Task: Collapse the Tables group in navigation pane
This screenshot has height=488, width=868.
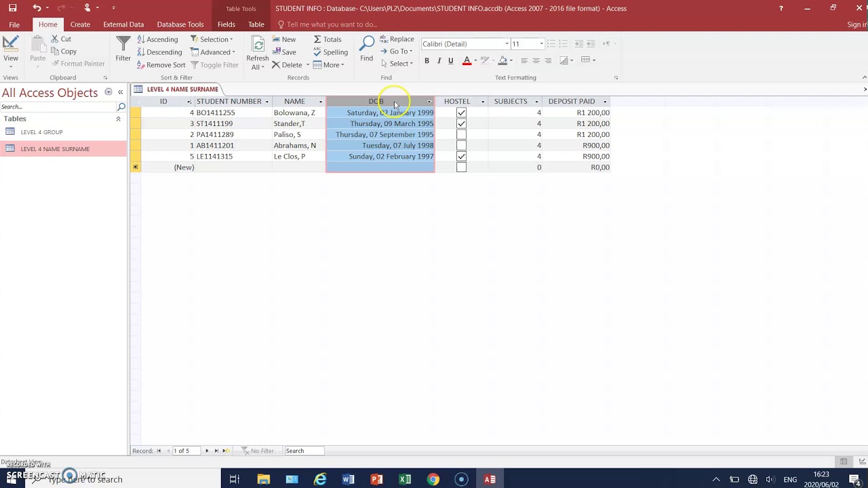Action: tap(118, 119)
